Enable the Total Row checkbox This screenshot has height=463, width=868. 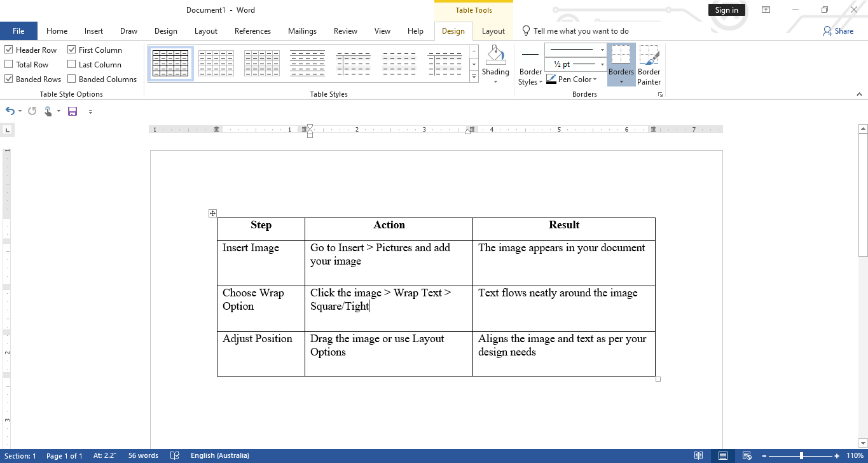[8, 64]
